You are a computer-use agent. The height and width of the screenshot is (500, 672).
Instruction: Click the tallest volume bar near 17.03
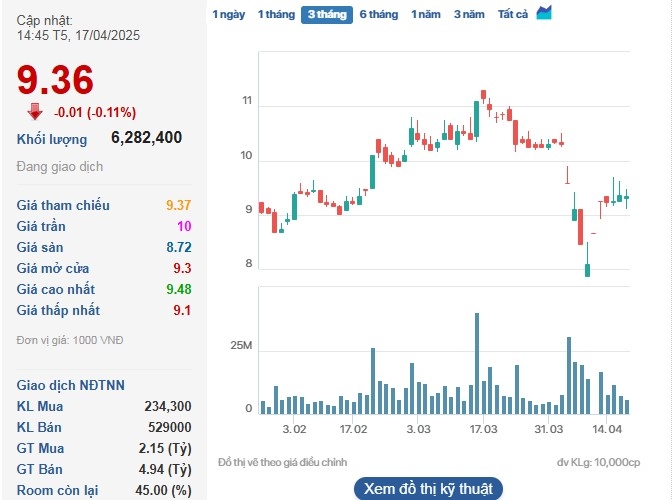(477, 363)
